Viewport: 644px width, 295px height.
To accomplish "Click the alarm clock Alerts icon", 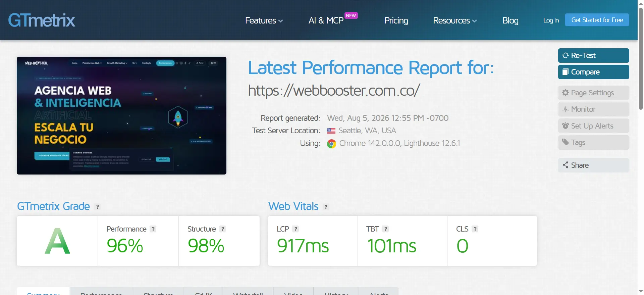I will pyautogui.click(x=566, y=126).
